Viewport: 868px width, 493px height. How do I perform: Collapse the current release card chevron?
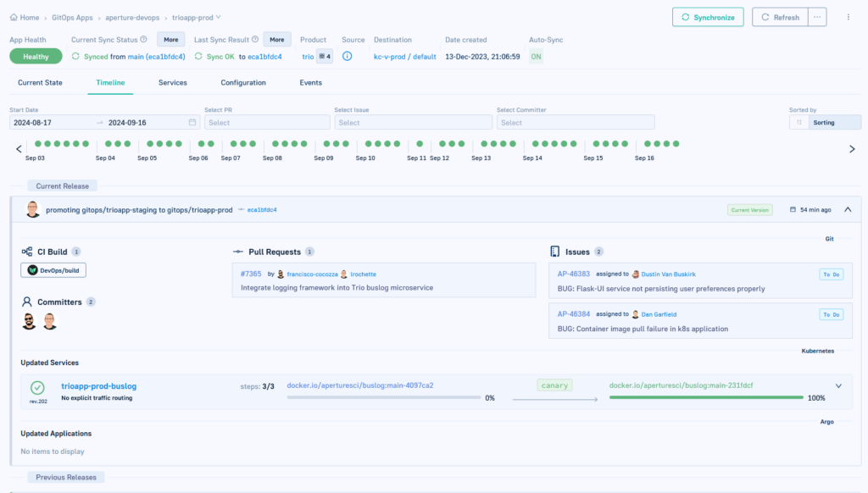pyautogui.click(x=848, y=209)
